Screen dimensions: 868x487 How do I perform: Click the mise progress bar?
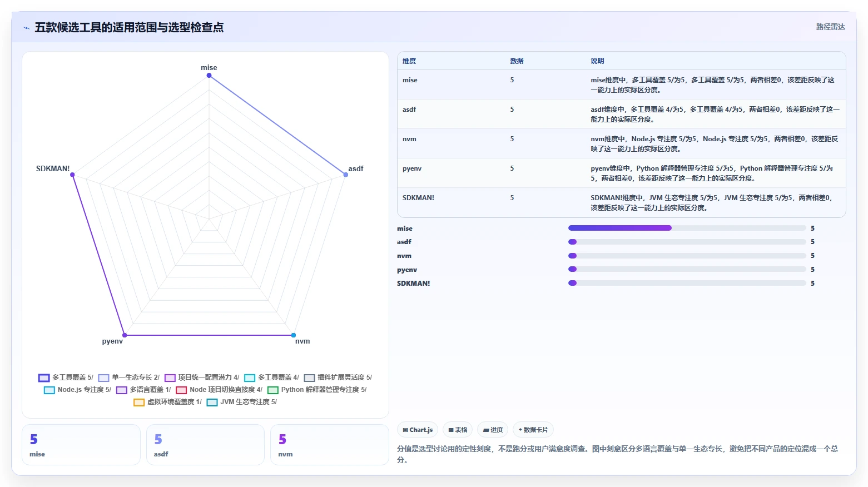tap(687, 228)
